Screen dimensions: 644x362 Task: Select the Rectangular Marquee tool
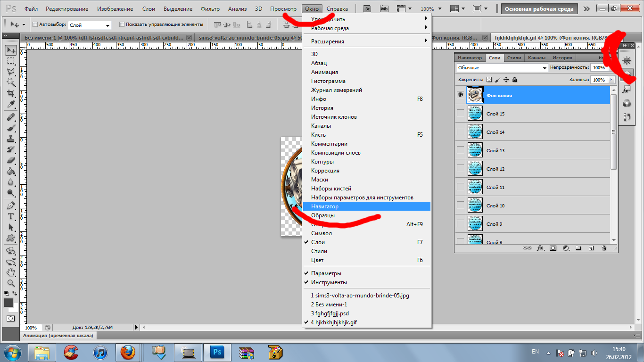(x=11, y=61)
